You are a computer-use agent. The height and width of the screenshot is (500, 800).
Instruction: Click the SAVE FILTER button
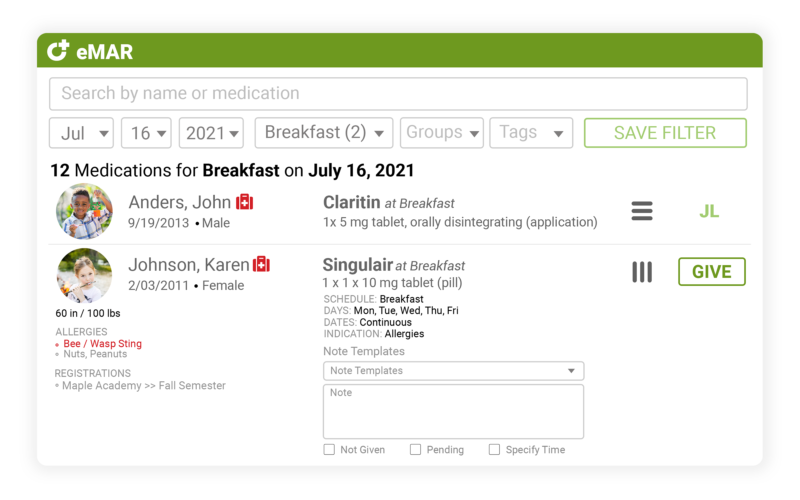[x=665, y=133]
